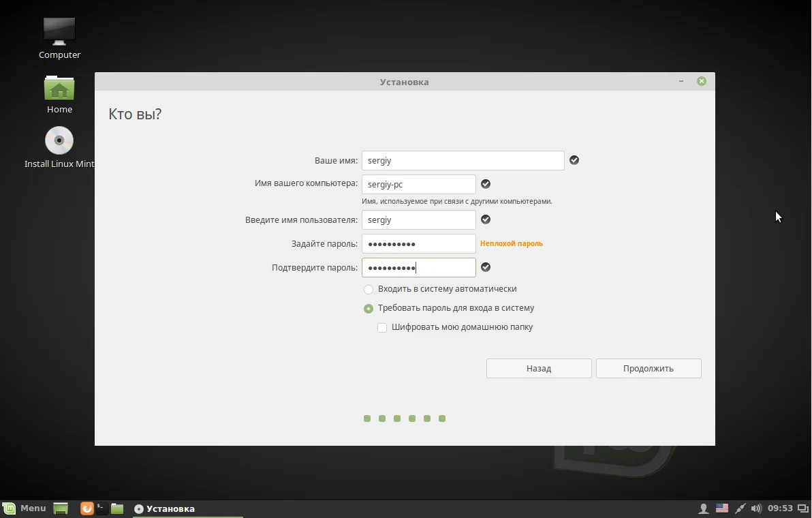The width and height of the screenshot is (812, 518).
Task: Click the Show Desktop panel icon
Action: 61,508
